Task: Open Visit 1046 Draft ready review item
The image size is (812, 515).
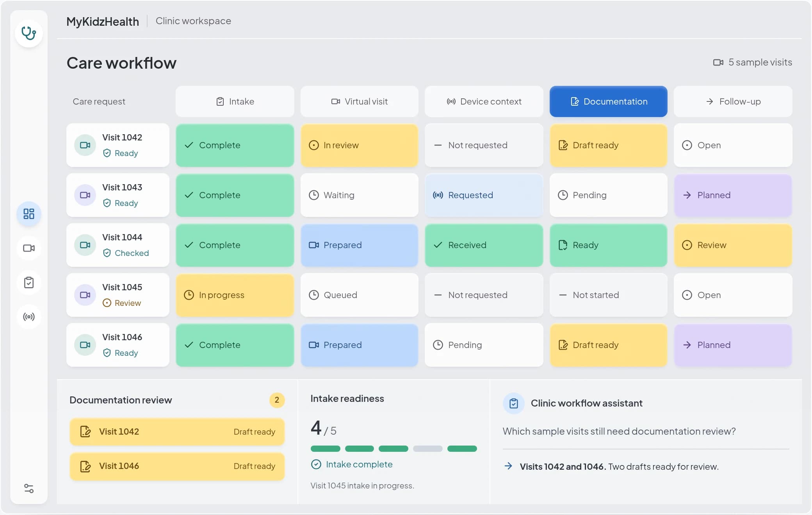Action: [177, 466]
